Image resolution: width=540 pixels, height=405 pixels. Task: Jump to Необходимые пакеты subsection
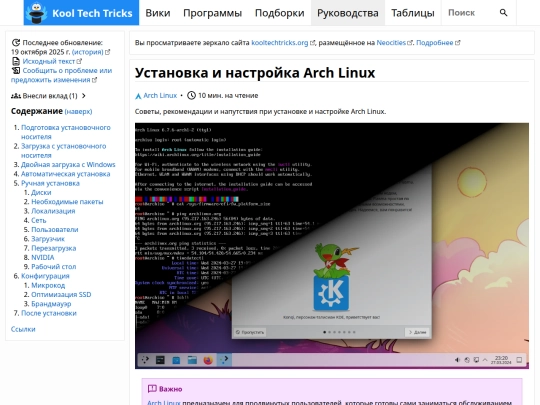pos(67,202)
